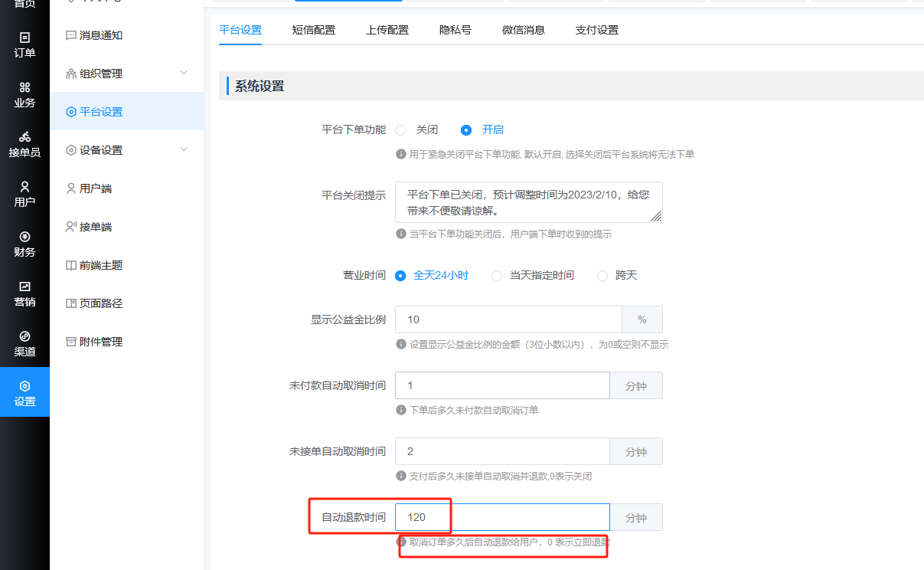Open the 隐私号 tab

point(455,31)
